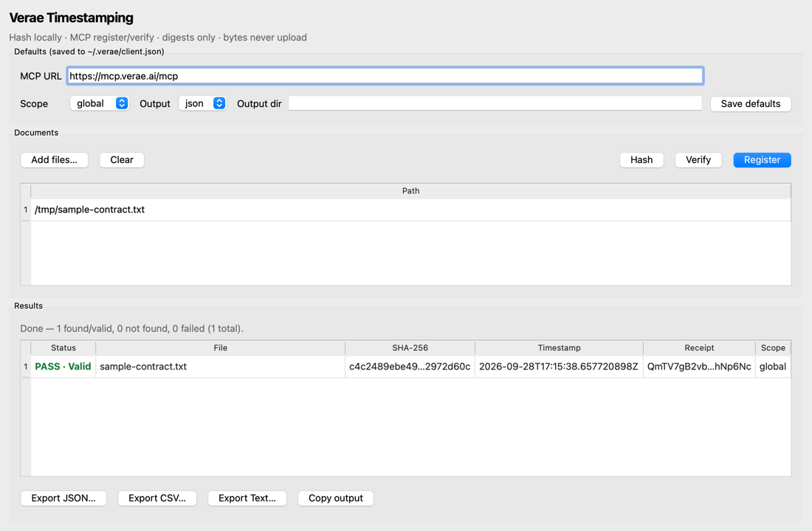Image resolution: width=812 pixels, height=531 pixels.
Task: Select the sample-contract.txt file cell in Results
Action: tap(220, 367)
